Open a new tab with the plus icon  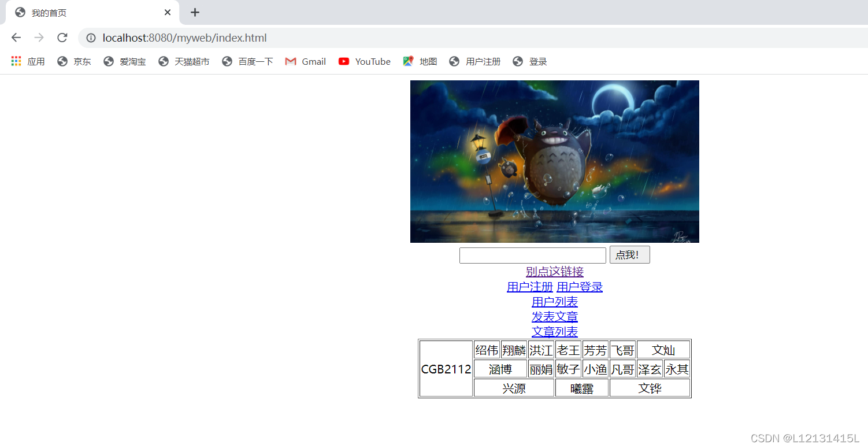pyautogui.click(x=195, y=12)
